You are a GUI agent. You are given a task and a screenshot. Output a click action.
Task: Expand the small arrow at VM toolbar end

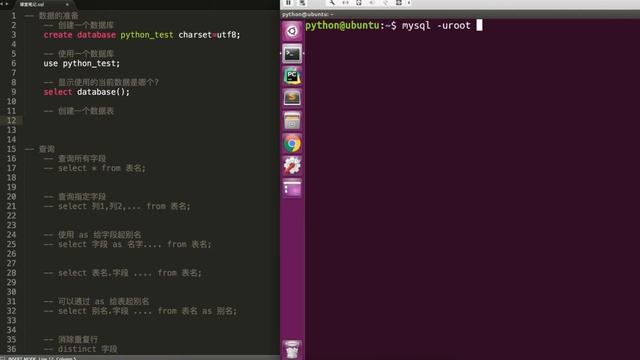pos(409,2)
